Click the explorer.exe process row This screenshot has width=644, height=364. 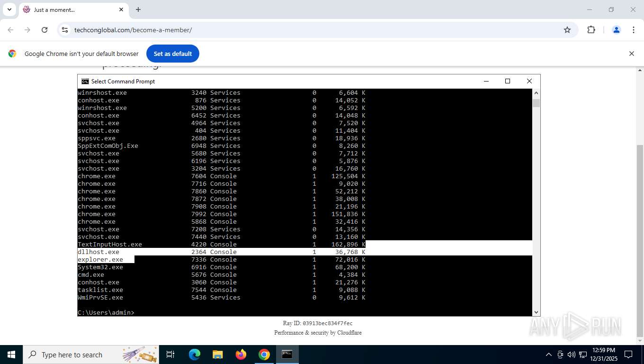pos(222,260)
